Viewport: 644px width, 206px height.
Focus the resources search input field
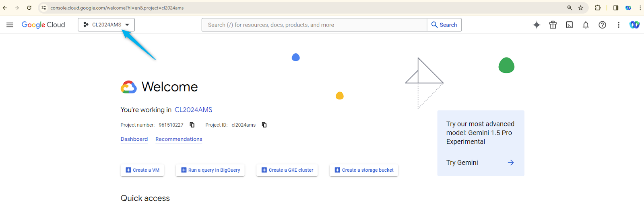point(314,25)
